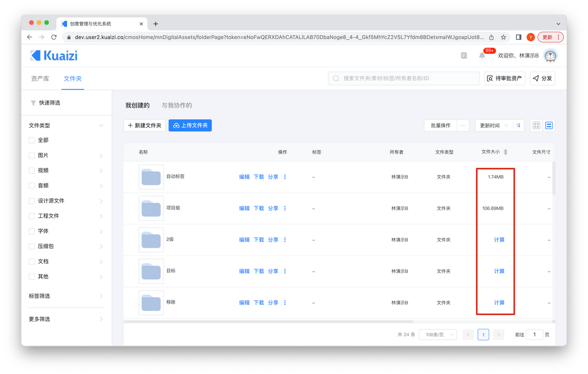Click the 快速筛选 filter icon
The width and height of the screenshot is (588, 374).
(x=33, y=103)
